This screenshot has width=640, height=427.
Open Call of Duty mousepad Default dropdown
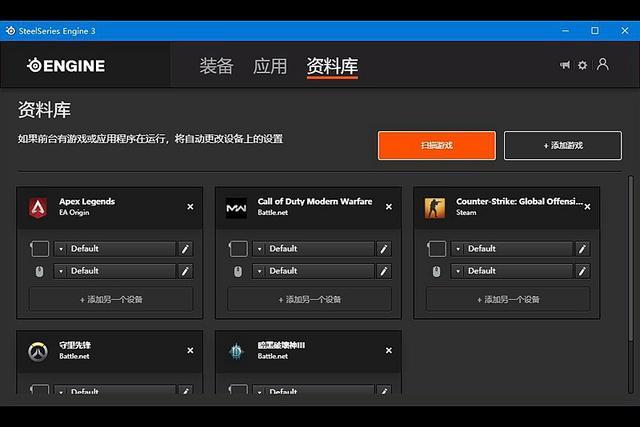pyautogui.click(x=313, y=249)
